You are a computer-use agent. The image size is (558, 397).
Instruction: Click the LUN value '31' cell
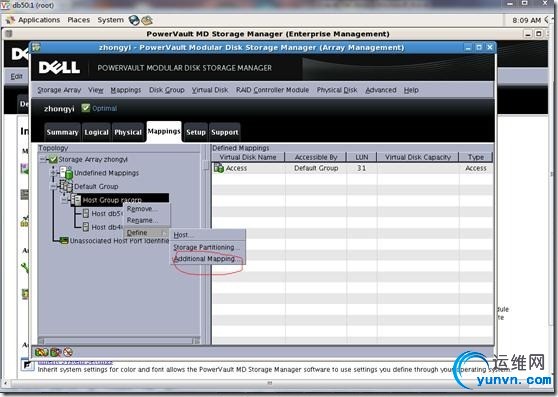[x=362, y=168]
